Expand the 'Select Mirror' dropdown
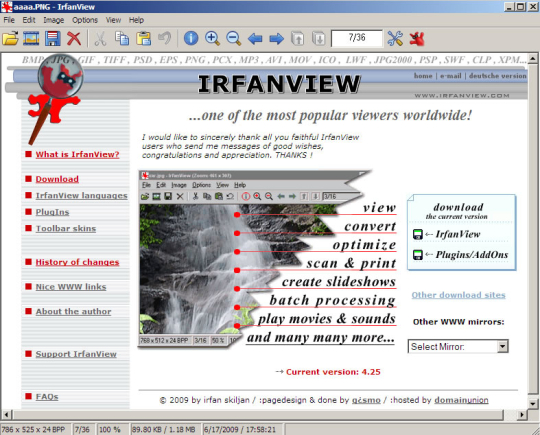540x435 pixels. (x=503, y=346)
